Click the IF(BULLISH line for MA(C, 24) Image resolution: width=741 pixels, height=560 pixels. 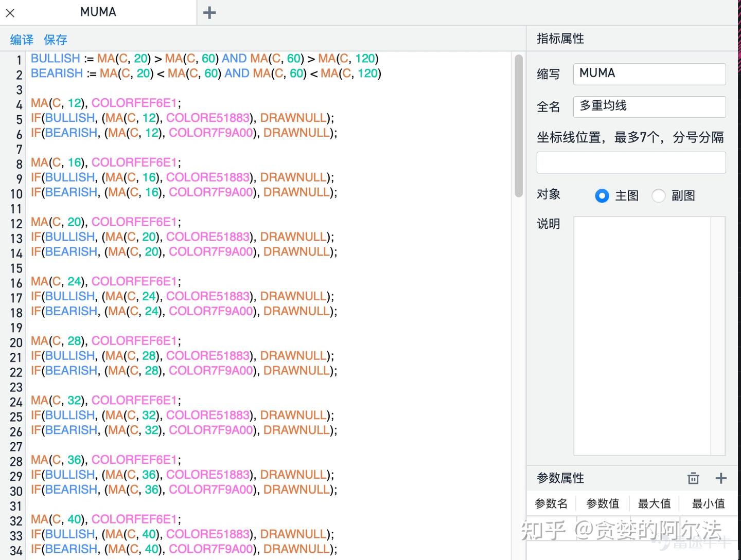(x=182, y=297)
